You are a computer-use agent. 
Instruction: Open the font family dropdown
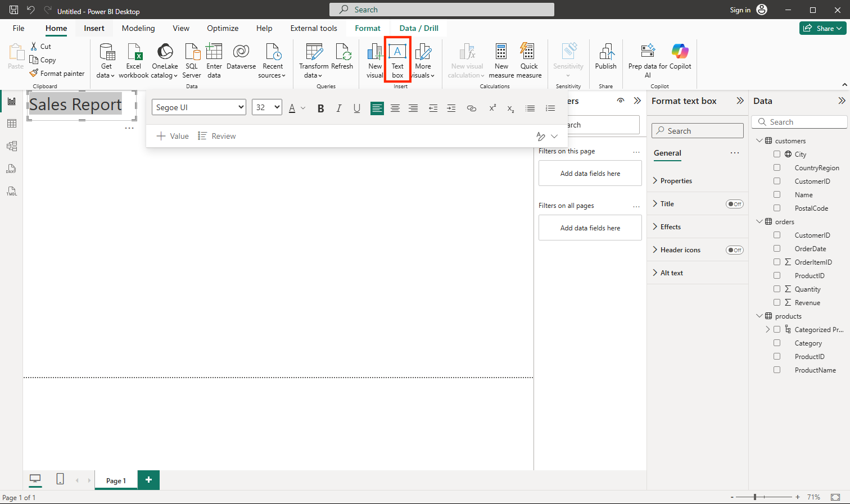tap(199, 107)
